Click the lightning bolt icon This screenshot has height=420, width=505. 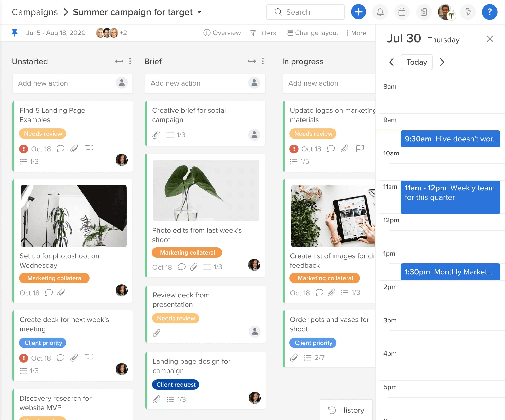(468, 12)
